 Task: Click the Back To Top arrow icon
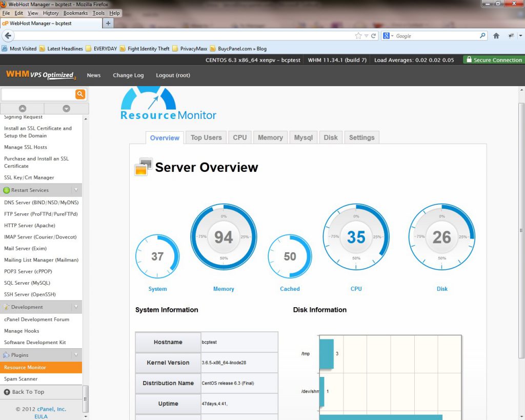(x=7, y=392)
